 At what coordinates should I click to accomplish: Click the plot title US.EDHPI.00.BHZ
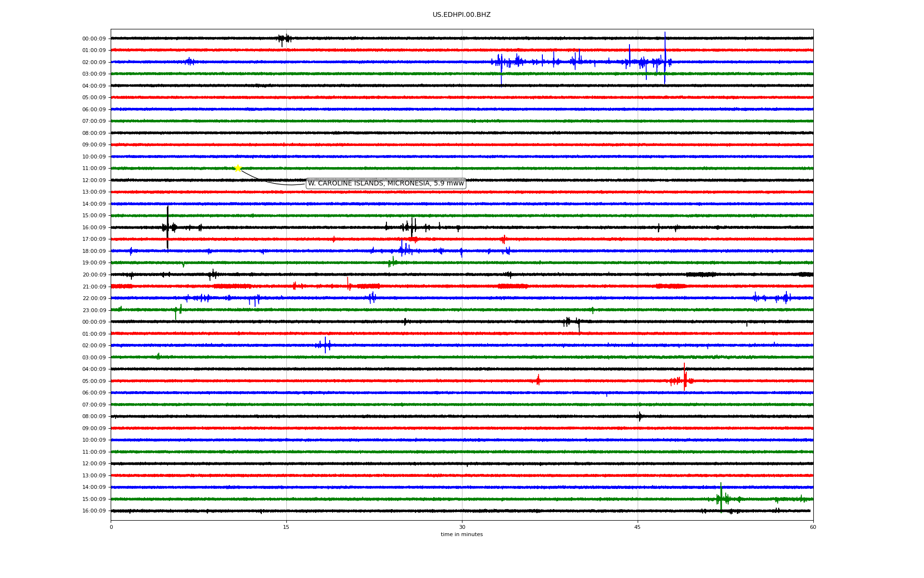click(x=461, y=15)
